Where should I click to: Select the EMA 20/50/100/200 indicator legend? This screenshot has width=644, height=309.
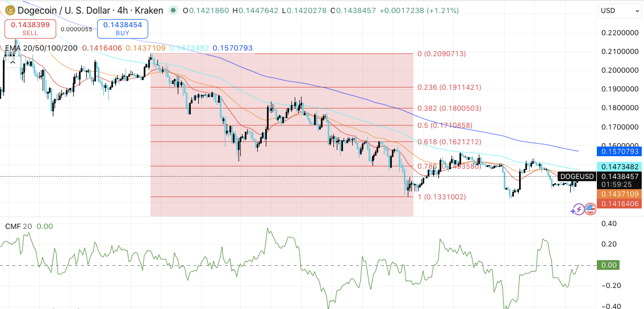tap(41, 48)
